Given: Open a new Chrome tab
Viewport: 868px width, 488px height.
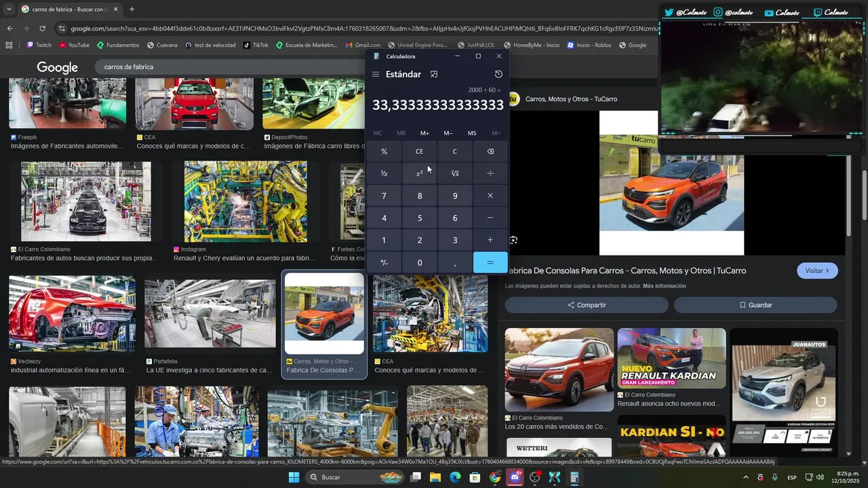Looking at the screenshot, I should click(x=132, y=9).
